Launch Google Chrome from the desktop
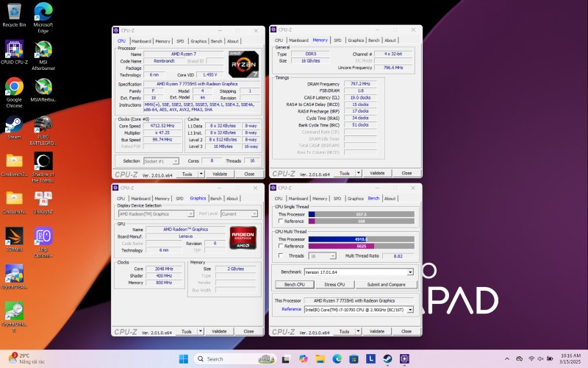 14,93
